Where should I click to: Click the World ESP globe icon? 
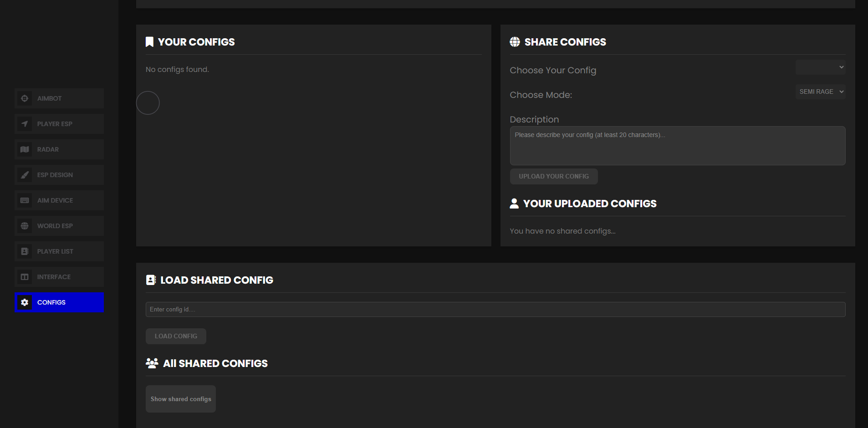point(25,226)
